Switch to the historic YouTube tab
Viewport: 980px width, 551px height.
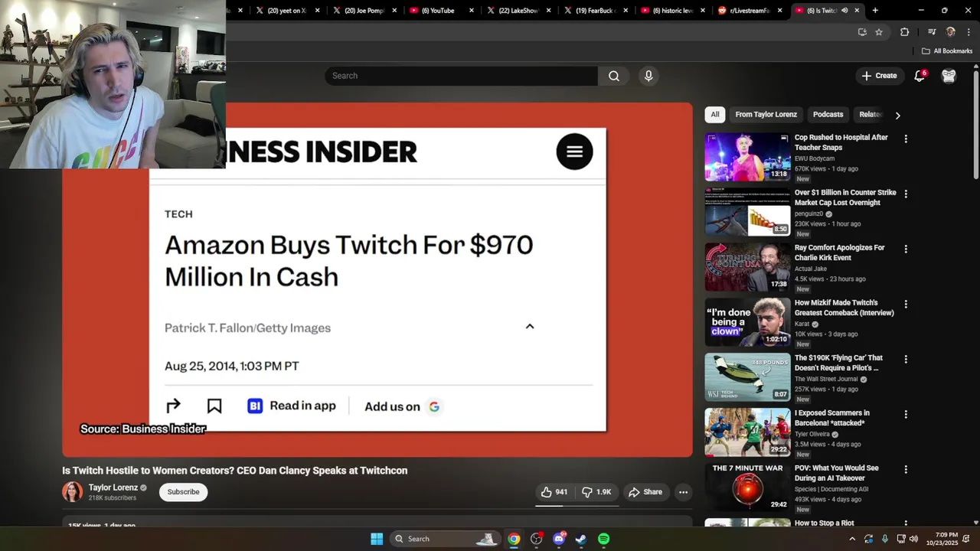coord(671,11)
